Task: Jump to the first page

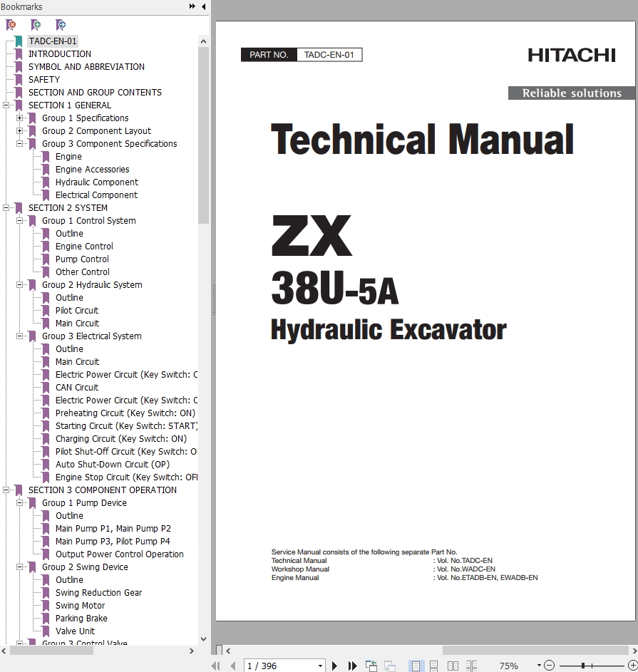Action: (x=216, y=666)
